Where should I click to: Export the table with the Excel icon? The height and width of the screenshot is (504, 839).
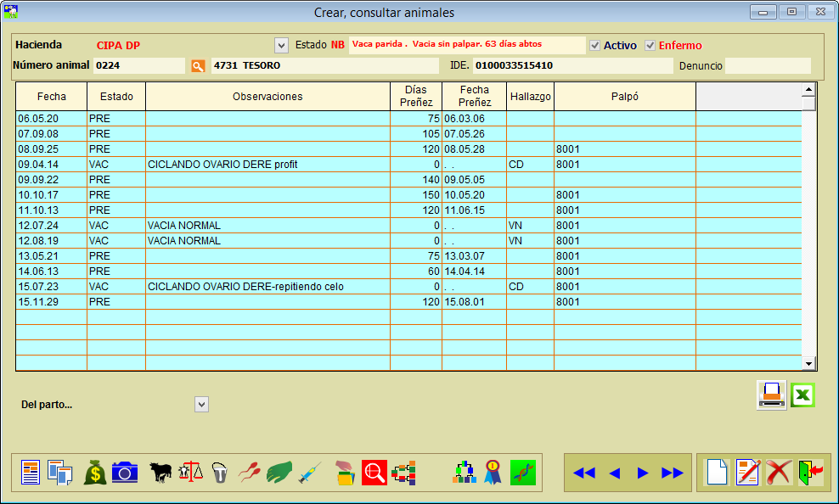802,395
